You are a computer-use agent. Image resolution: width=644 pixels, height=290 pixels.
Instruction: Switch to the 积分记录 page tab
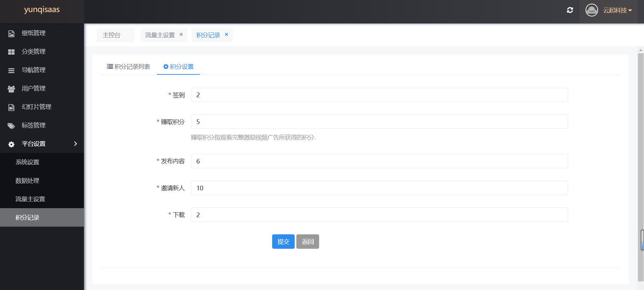[208, 35]
